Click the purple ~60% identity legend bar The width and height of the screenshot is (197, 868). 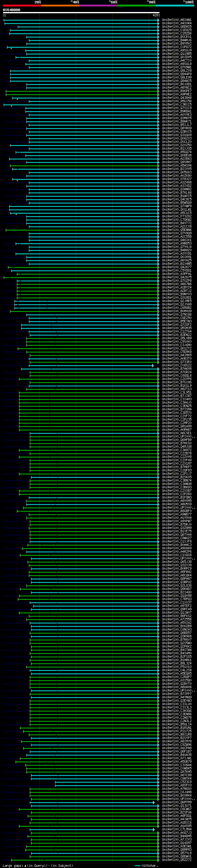pos(99,6)
